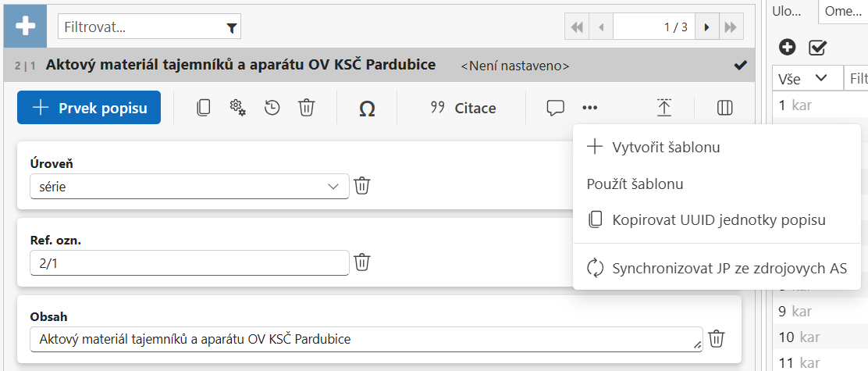
Task: Choose Synchronizovat JP ze zdrojovych AS
Action: click(x=717, y=269)
